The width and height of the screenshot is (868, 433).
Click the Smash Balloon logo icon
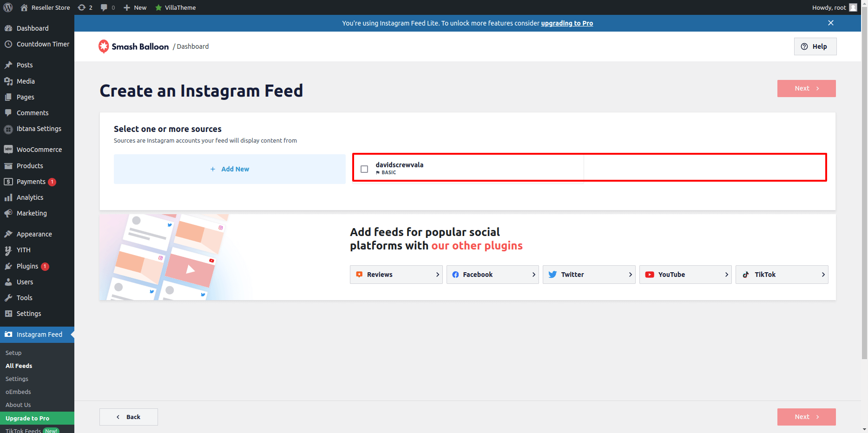(104, 46)
